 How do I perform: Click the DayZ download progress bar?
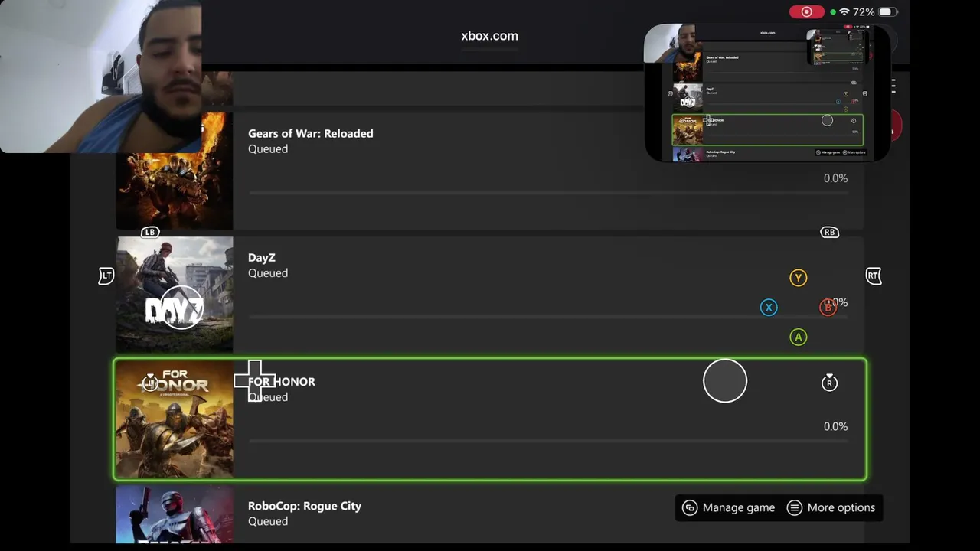pyautogui.click(x=548, y=317)
